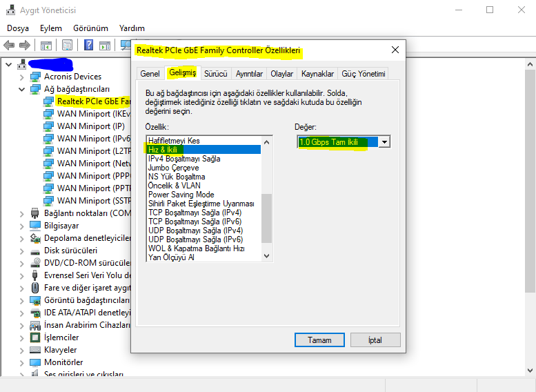The height and width of the screenshot is (392, 536).
Task: Open the Dosya menu
Action: click(18, 28)
